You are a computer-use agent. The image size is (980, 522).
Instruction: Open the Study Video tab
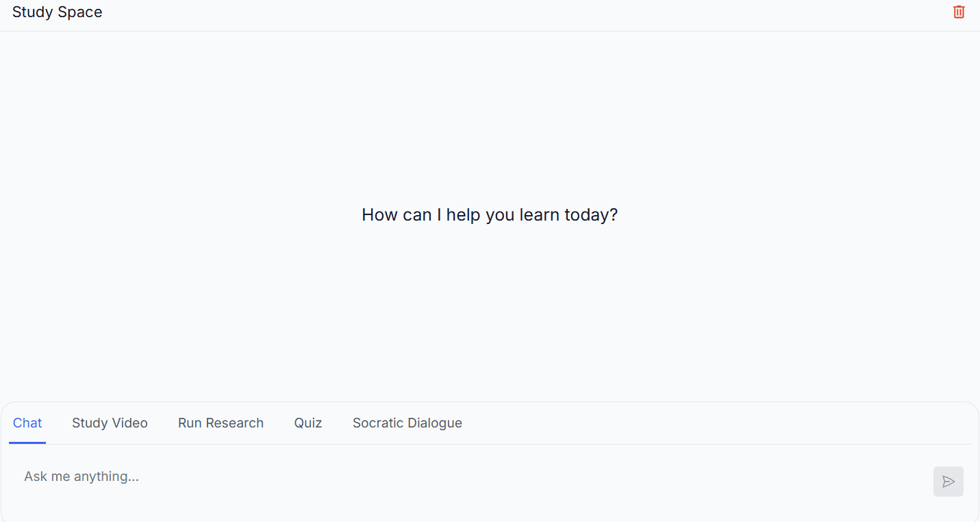click(110, 423)
